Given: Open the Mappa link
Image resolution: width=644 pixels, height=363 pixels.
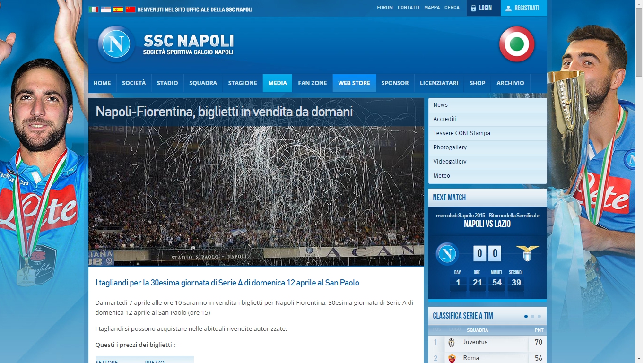Looking at the screenshot, I should [x=432, y=8].
